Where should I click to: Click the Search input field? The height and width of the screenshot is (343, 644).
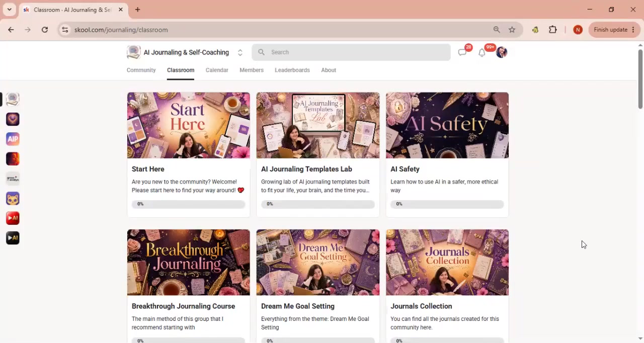(x=351, y=52)
